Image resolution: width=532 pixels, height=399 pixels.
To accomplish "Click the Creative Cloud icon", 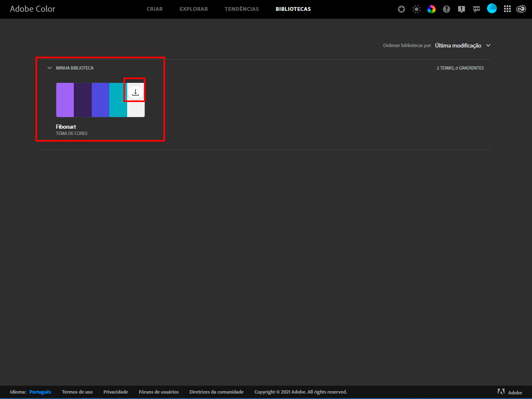I will point(521,9).
